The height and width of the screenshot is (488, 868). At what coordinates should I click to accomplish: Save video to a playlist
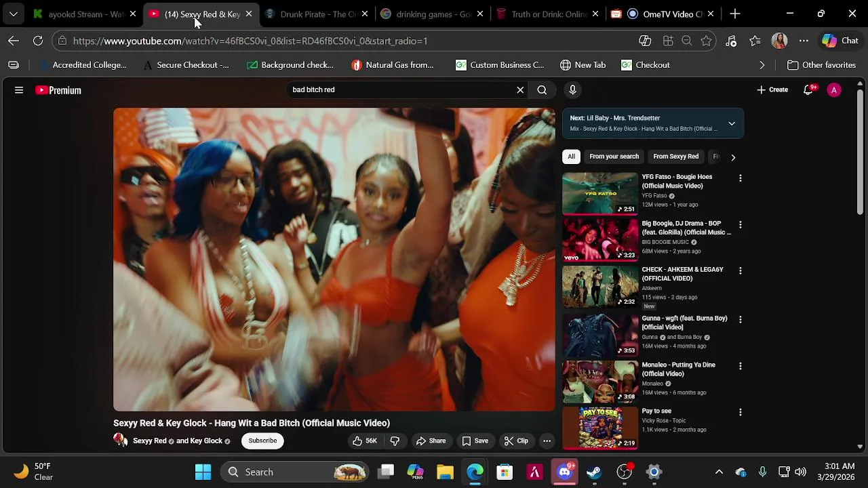tap(475, 441)
